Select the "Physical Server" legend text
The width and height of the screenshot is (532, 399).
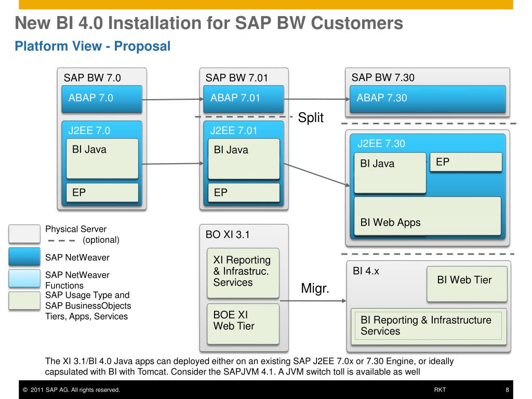(x=76, y=229)
